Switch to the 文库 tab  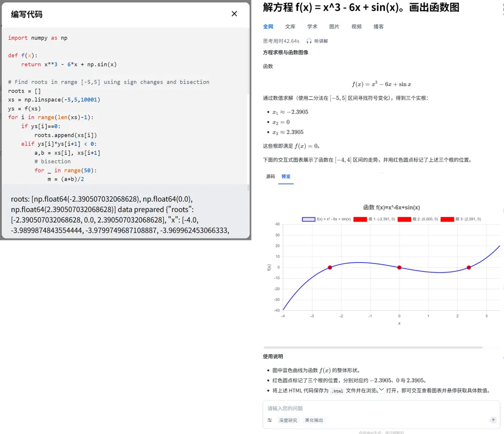[x=290, y=27]
